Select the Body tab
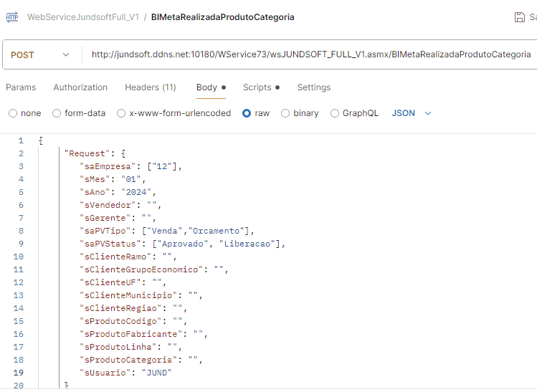Screen dimensions: 537x392 (206, 87)
